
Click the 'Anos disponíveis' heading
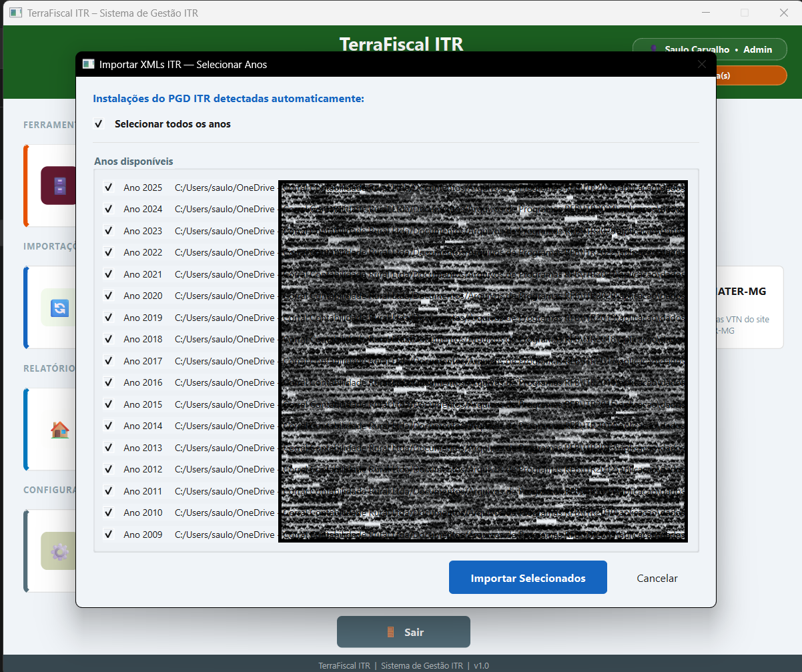click(133, 161)
